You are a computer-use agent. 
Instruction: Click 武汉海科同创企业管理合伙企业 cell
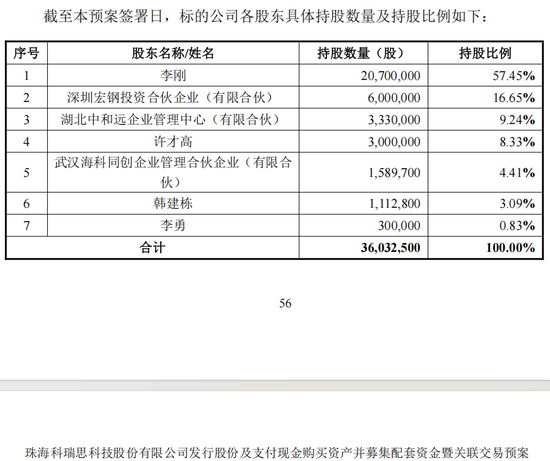pyautogui.click(x=173, y=172)
